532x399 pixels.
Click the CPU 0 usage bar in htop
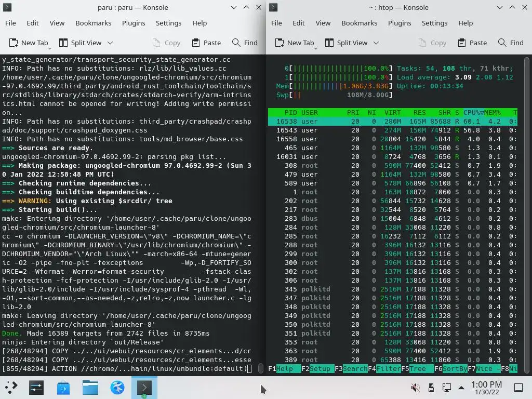(x=339, y=69)
